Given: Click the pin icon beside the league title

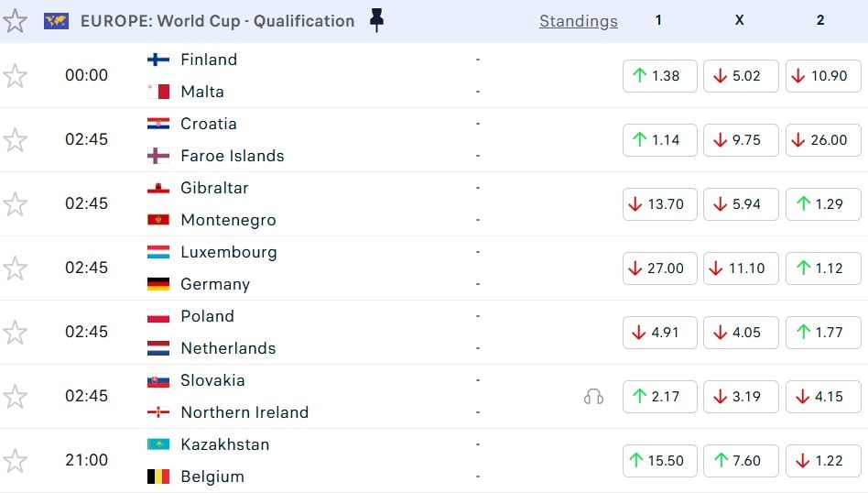Looking at the screenshot, I should pos(376,20).
